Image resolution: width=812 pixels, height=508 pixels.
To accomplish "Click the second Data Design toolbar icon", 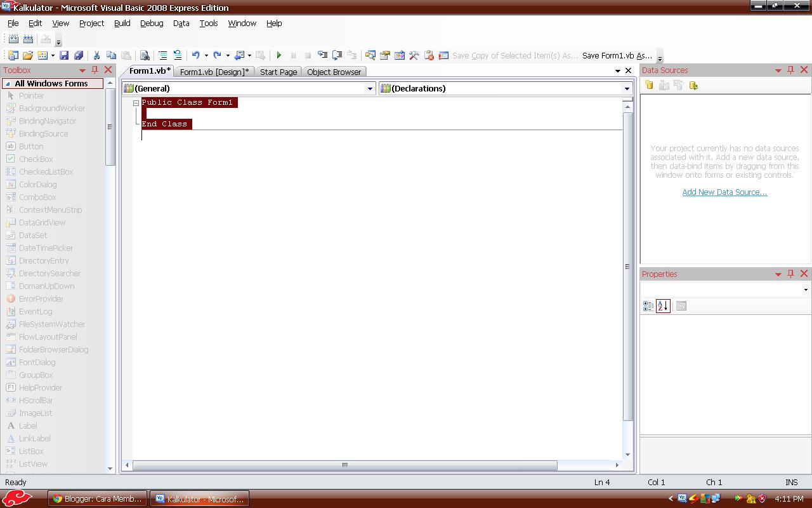I will pos(28,39).
